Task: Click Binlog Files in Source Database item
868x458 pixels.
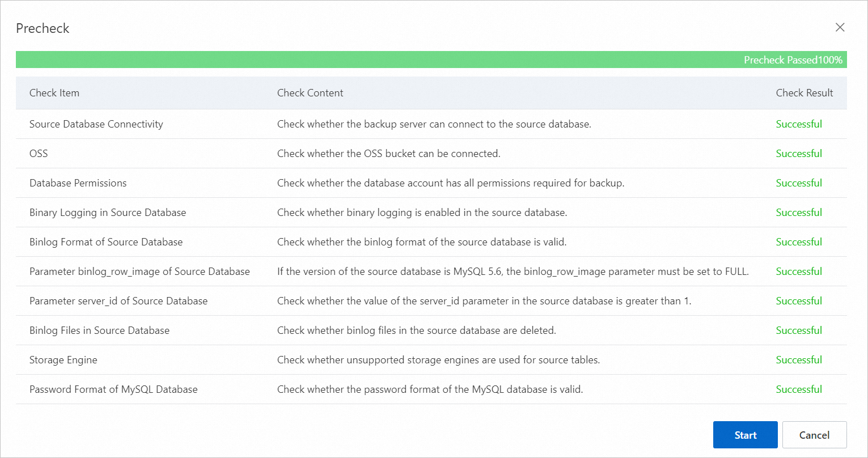Action: pos(99,330)
